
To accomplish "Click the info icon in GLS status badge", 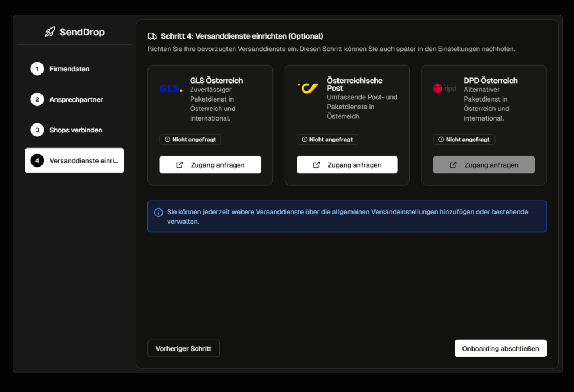I will pos(168,140).
